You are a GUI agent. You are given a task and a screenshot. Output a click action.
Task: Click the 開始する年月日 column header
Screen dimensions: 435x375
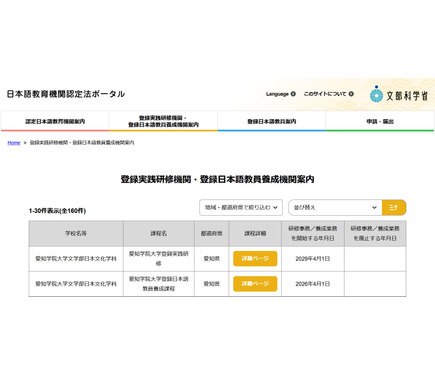pyautogui.click(x=313, y=233)
